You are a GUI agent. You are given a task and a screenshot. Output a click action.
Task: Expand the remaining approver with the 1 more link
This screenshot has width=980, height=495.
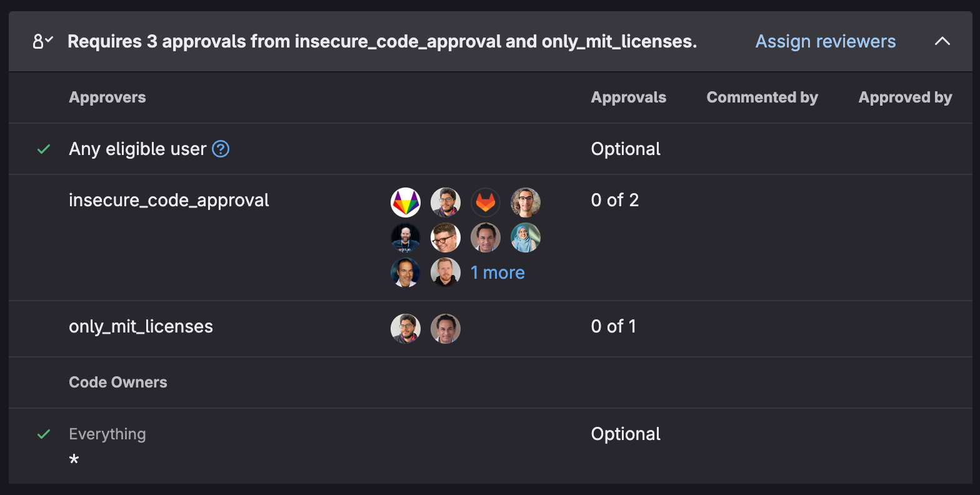point(497,272)
